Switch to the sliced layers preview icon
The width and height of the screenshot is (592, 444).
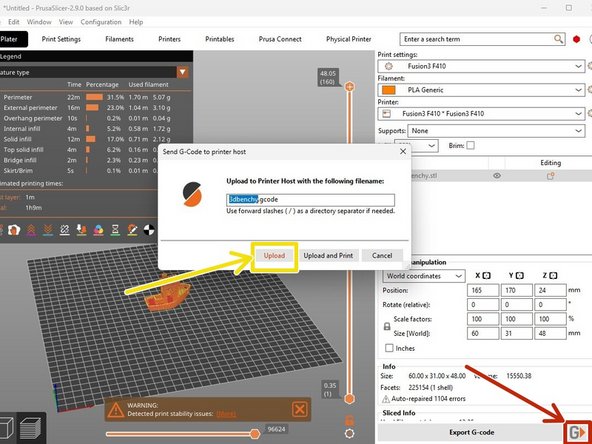point(30,428)
